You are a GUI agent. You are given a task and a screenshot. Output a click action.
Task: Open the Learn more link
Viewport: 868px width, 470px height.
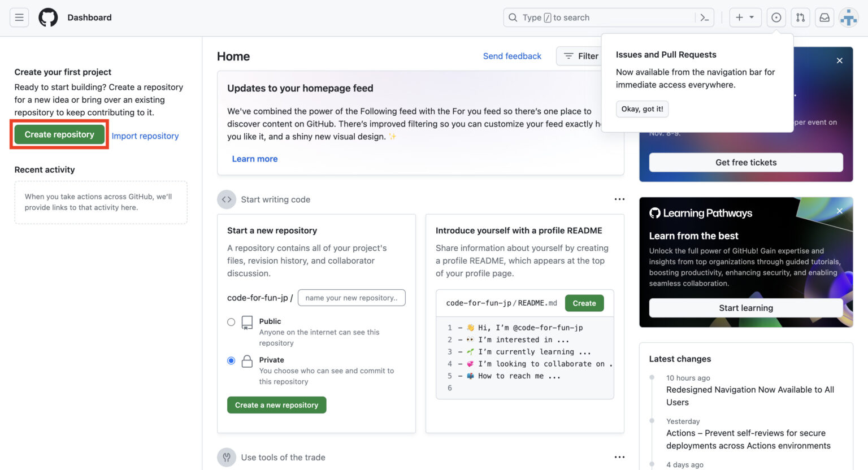255,159
